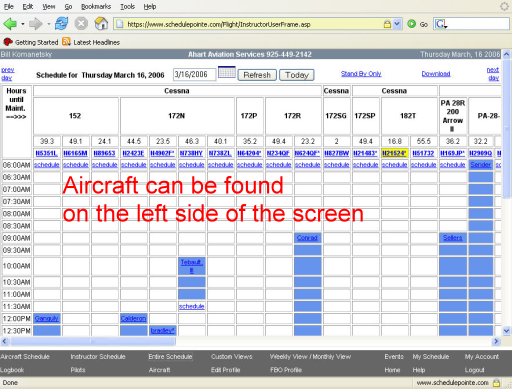
Task: Expand the address bar URL dropdown
Action: (397, 24)
